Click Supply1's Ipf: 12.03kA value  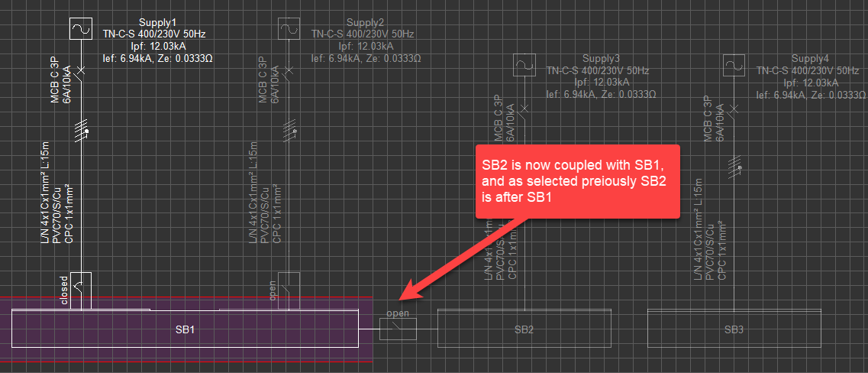[158, 46]
